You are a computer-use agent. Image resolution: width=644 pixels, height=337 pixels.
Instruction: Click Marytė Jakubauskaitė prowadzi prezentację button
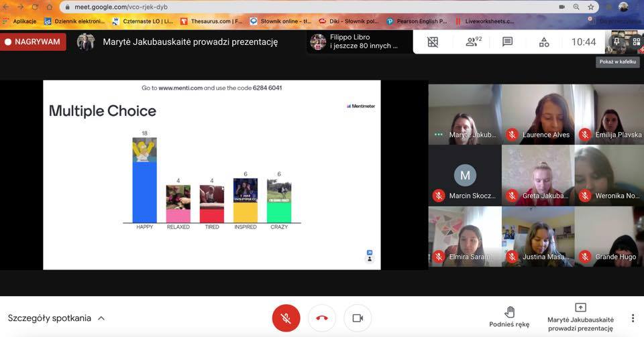pyautogui.click(x=580, y=317)
